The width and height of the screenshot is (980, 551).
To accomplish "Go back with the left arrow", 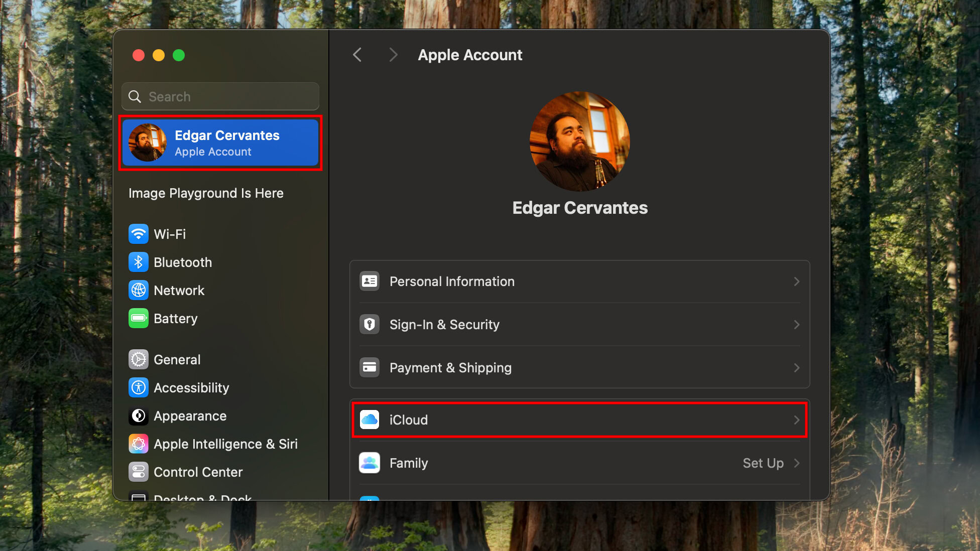I will pyautogui.click(x=357, y=55).
